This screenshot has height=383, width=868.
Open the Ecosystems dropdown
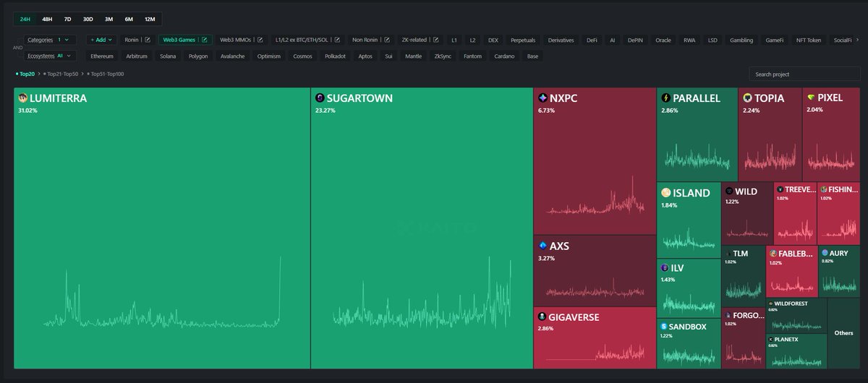pyautogui.click(x=49, y=56)
